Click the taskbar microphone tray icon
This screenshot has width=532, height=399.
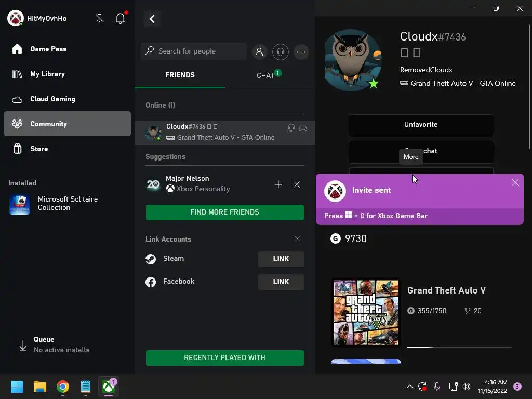(437, 387)
